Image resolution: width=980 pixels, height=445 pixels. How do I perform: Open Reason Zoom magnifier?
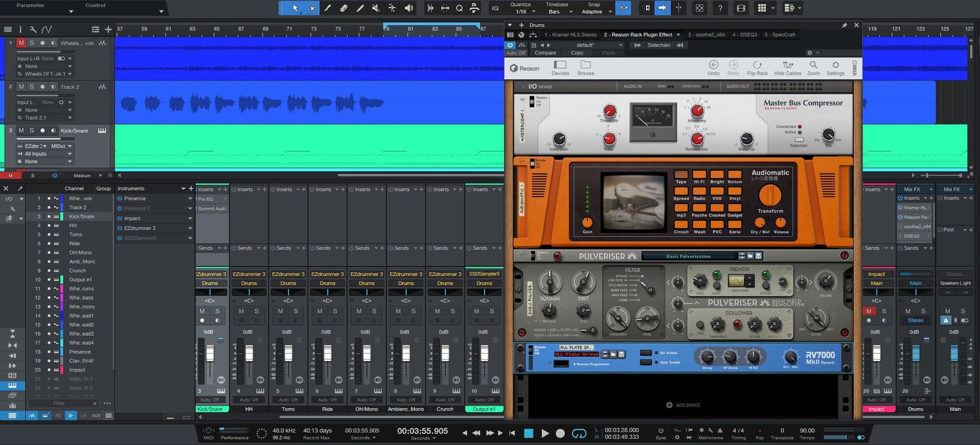813,67
